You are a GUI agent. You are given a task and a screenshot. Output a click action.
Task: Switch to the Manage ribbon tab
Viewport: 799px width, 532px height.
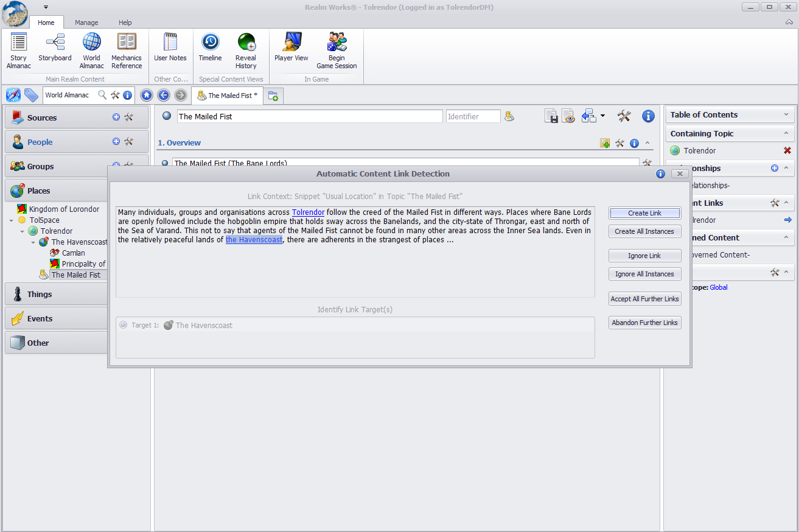[86, 23]
